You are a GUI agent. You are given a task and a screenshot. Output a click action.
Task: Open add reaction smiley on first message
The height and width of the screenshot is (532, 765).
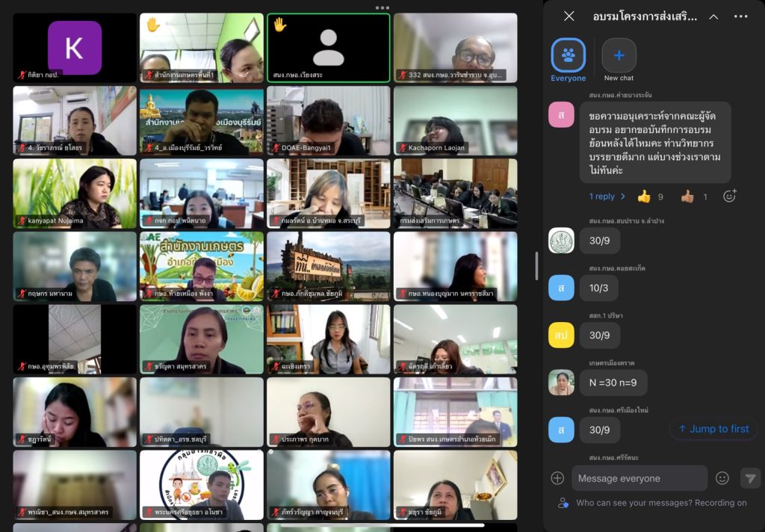click(x=729, y=197)
